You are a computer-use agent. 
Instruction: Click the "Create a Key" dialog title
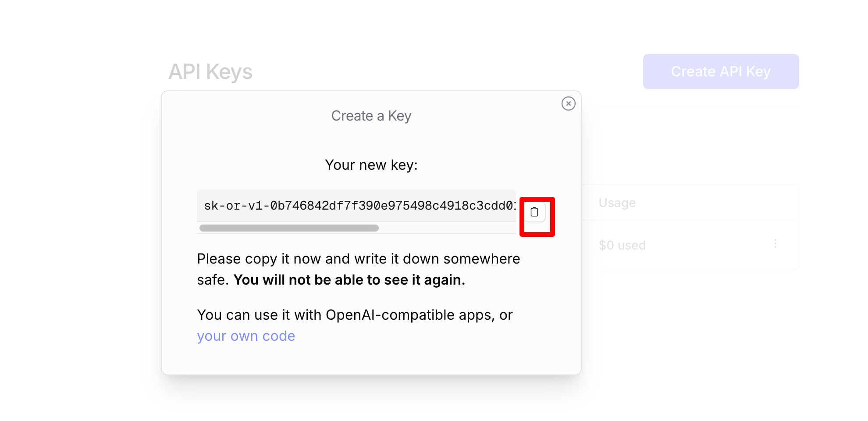[x=371, y=116]
